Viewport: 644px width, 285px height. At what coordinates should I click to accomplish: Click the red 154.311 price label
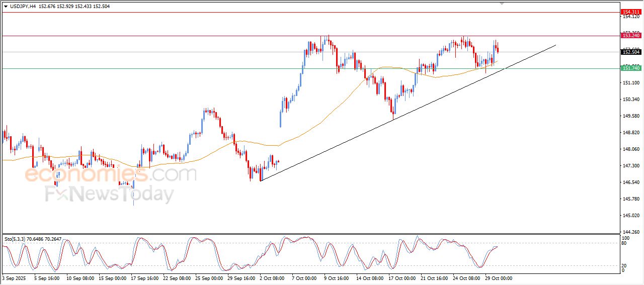point(631,12)
